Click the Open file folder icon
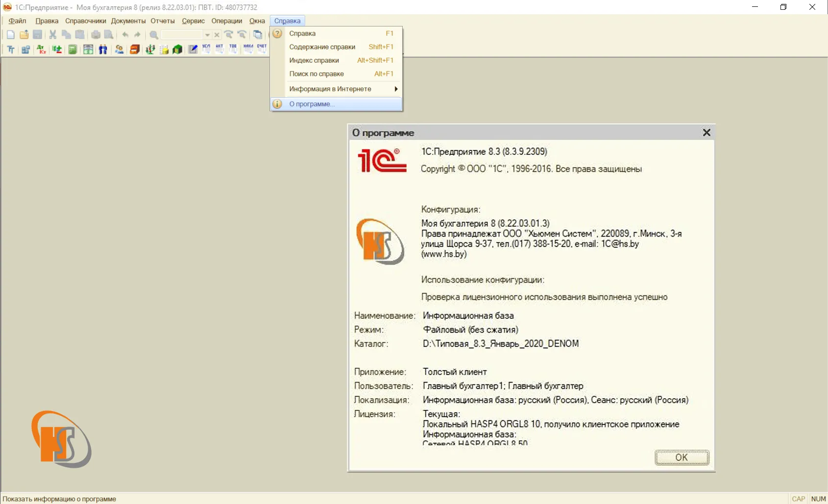This screenshot has height=504, width=828. point(24,35)
